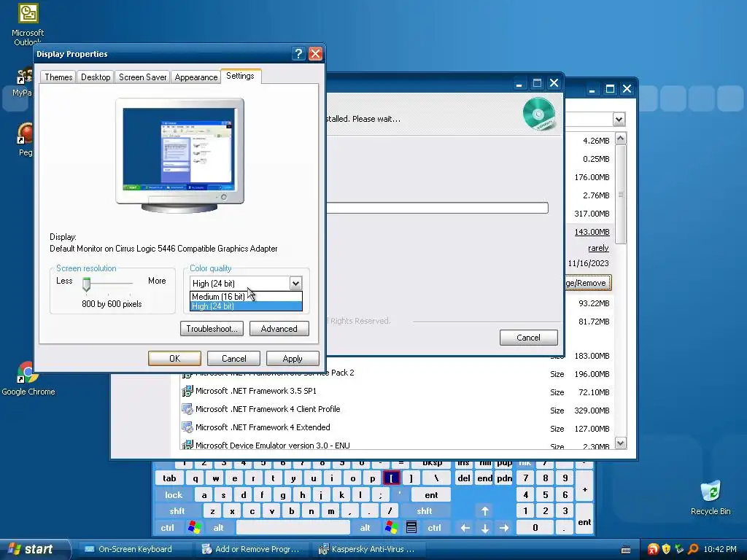Switch to the Appearance tab

pos(196,77)
